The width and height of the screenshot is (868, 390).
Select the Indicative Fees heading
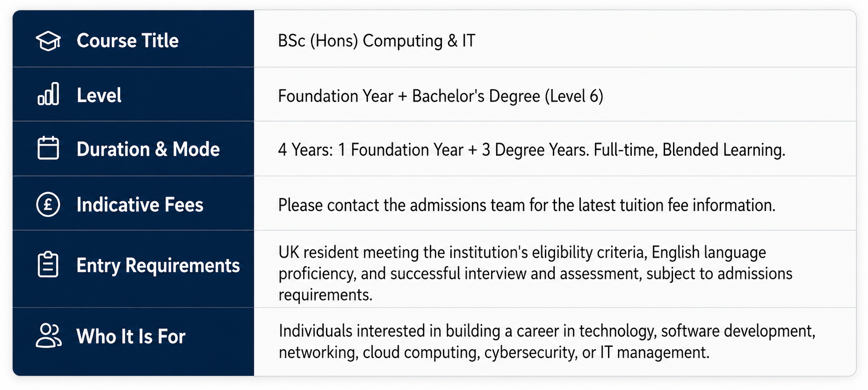[x=140, y=205]
